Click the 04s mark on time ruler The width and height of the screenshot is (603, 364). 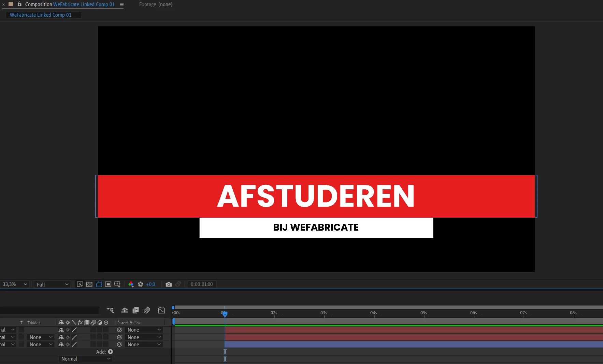[x=374, y=313]
